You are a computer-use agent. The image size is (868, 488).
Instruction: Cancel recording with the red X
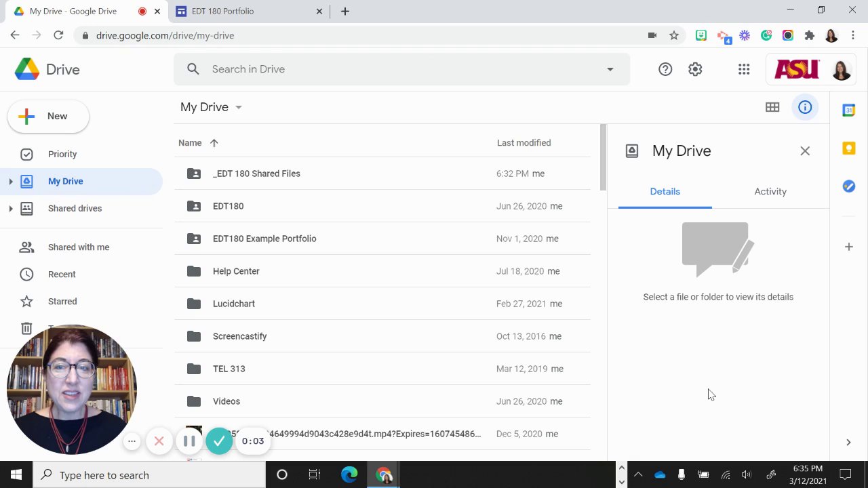coord(159,441)
